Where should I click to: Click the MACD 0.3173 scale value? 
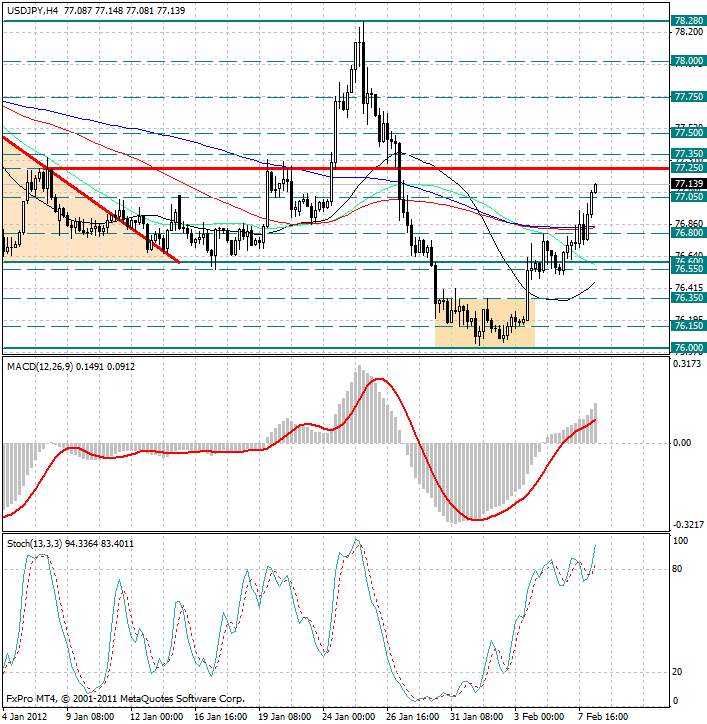[688, 364]
